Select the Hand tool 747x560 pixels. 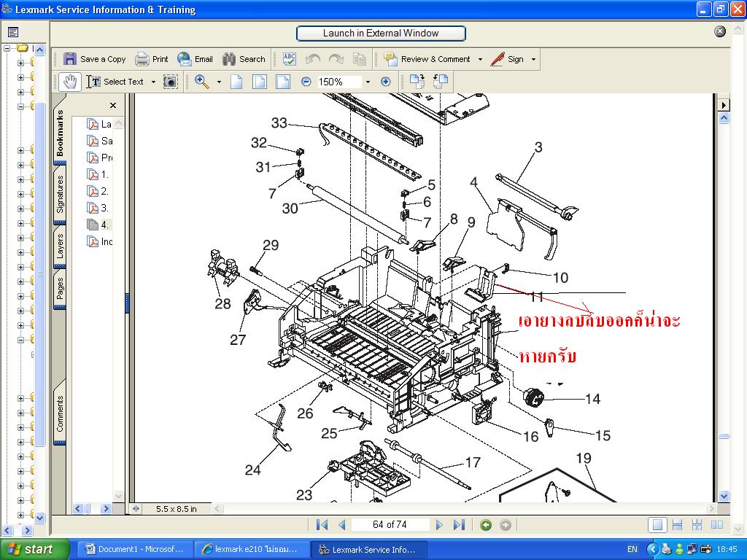coord(69,82)
